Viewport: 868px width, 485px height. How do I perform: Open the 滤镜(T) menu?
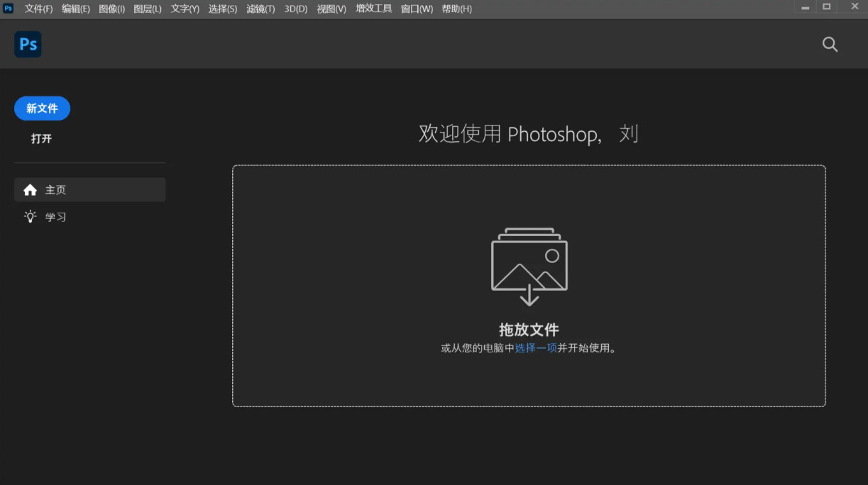(x=260, y=9)
